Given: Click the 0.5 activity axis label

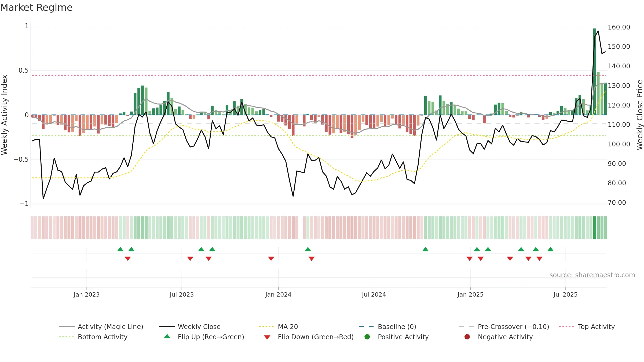Looking at the screenshot, I should coord(23,71).
